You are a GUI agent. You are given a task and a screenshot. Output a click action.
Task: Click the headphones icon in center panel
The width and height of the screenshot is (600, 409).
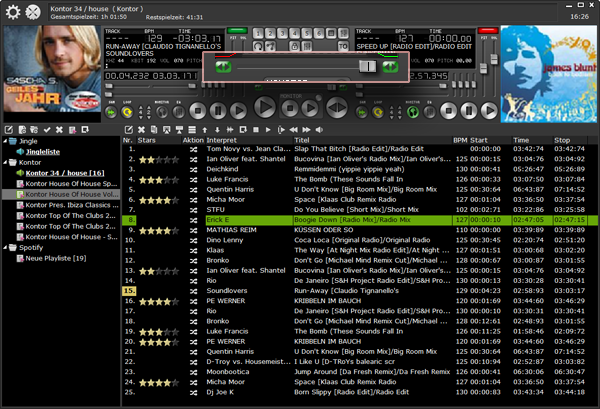[x=258, y=46]
